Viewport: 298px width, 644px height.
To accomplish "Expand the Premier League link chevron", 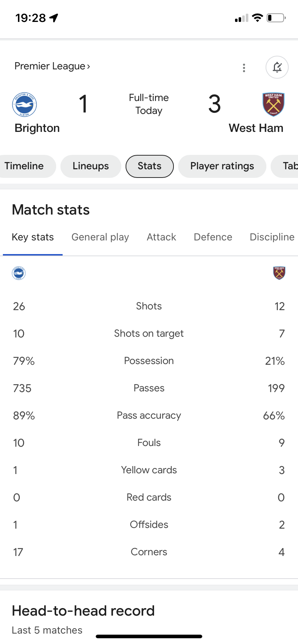I will 89,66.
